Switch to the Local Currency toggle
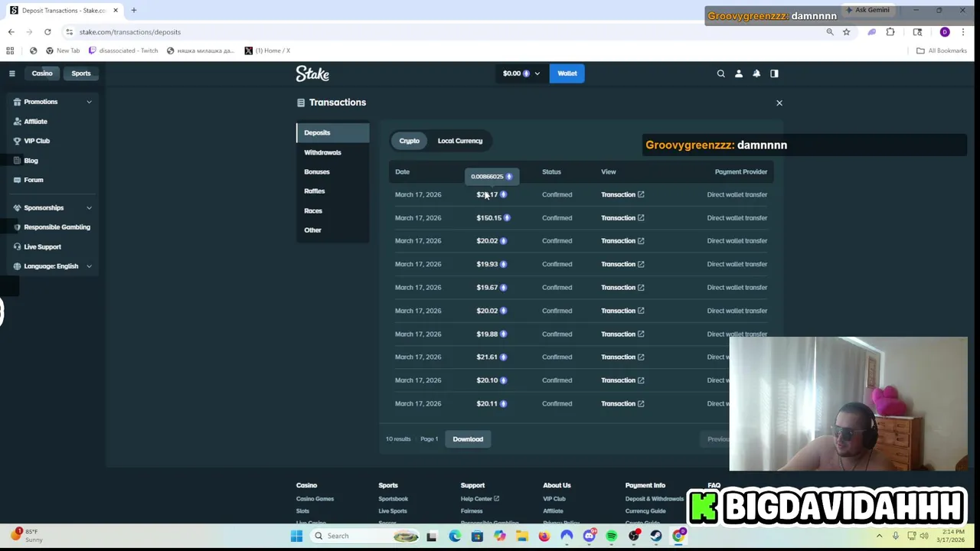The height and width of the screenshot is (551, 980). (x=460, y=141)
